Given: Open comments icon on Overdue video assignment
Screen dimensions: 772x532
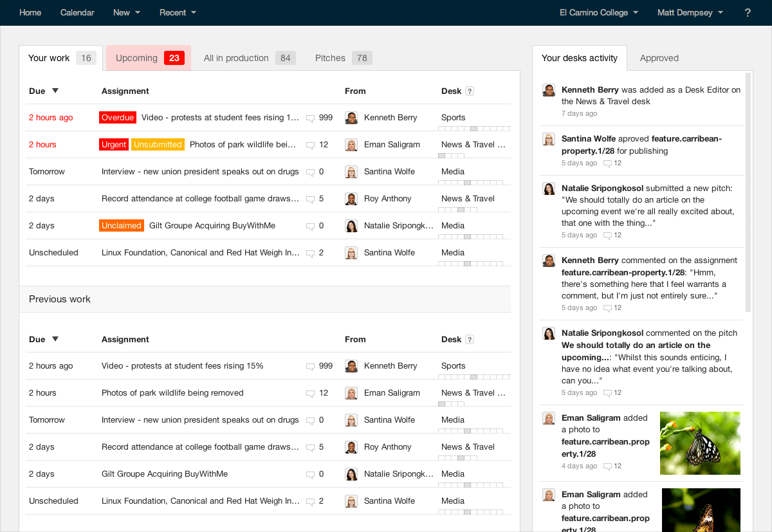Looking at the screenshot, I should pyautogui.click(x=311, y=118).
